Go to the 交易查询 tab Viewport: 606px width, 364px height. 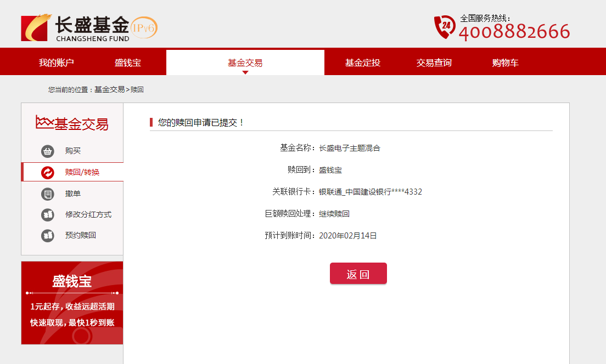tap(434, 62)
